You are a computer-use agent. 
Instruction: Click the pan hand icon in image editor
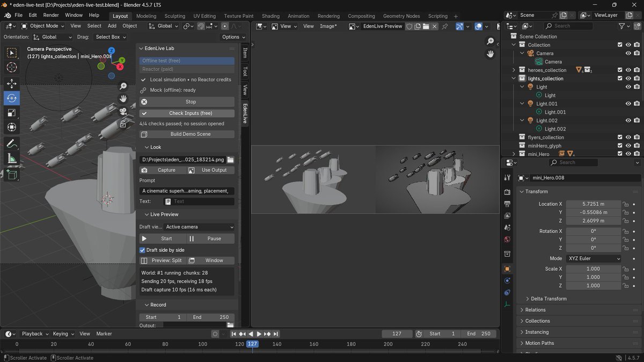[491, 54]
